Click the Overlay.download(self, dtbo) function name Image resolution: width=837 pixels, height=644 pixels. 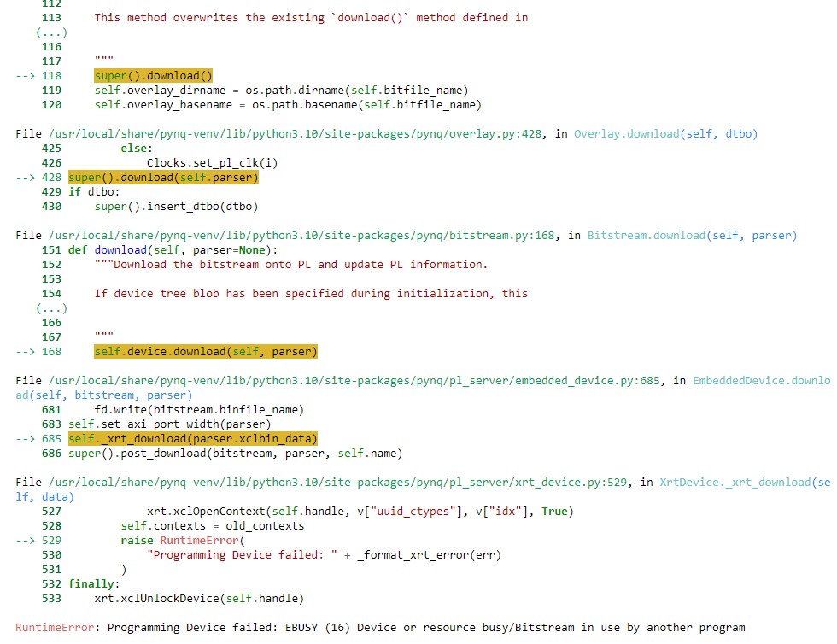pyautogui.click(x=665, y=134)
